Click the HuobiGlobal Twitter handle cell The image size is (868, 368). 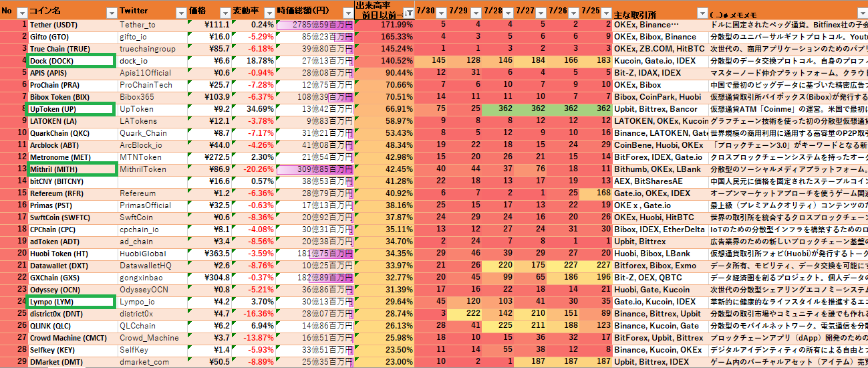point(152,254)
